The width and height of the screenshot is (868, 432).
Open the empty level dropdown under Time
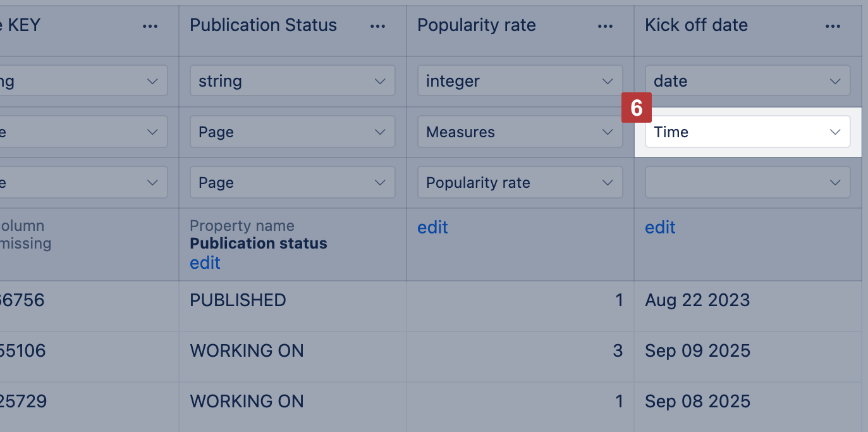point(747,183)
